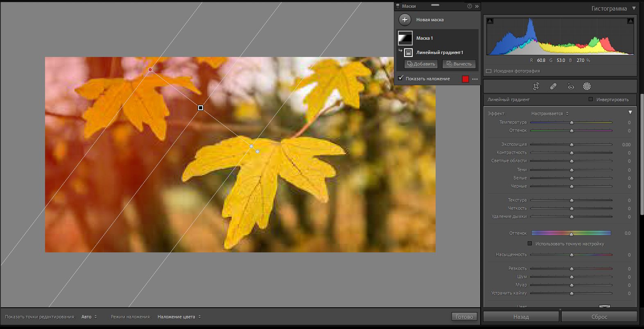644x329 pixels.
Task: Click the Маска 1 name label
Action: pos(425,38)
